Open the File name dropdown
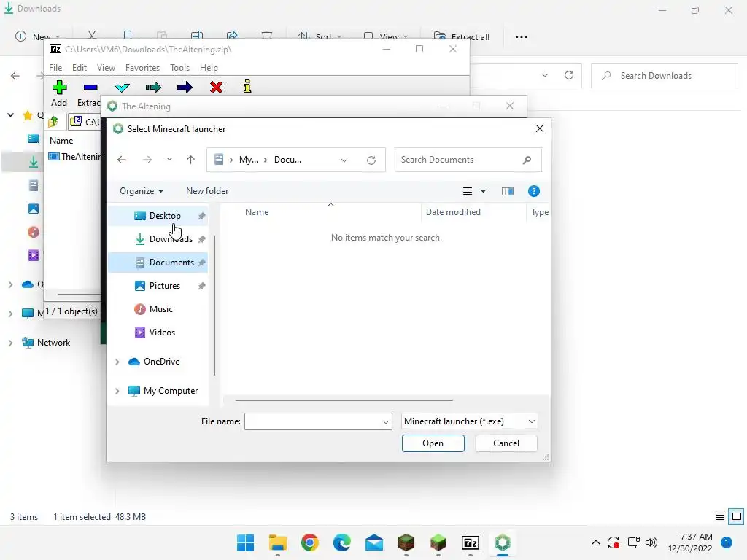 point(385,422)
